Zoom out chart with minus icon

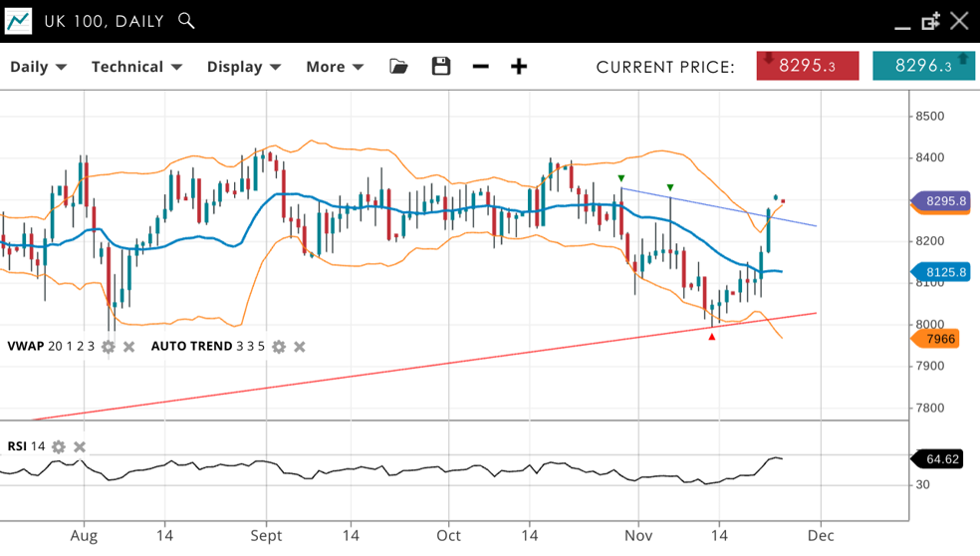coord(480,67)
